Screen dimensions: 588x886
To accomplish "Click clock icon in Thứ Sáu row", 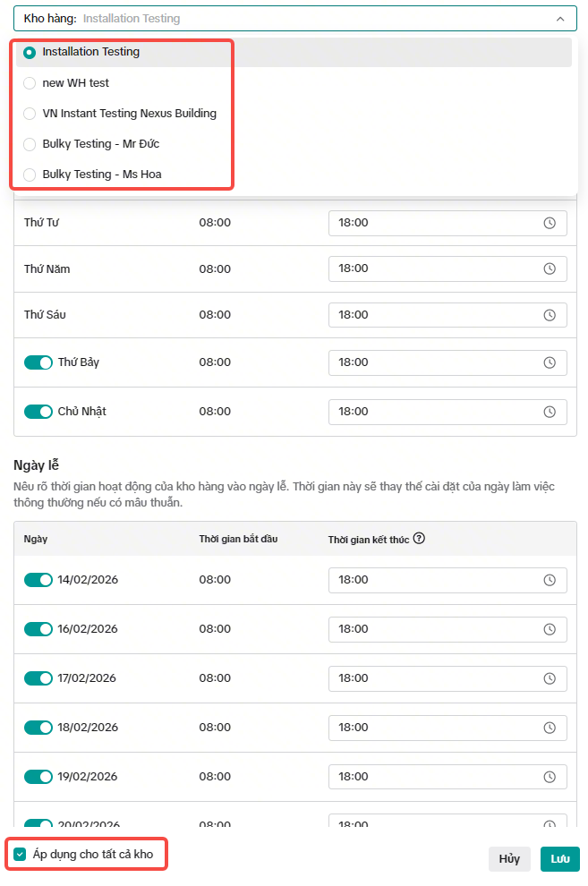I will click(x=550, y=315).
